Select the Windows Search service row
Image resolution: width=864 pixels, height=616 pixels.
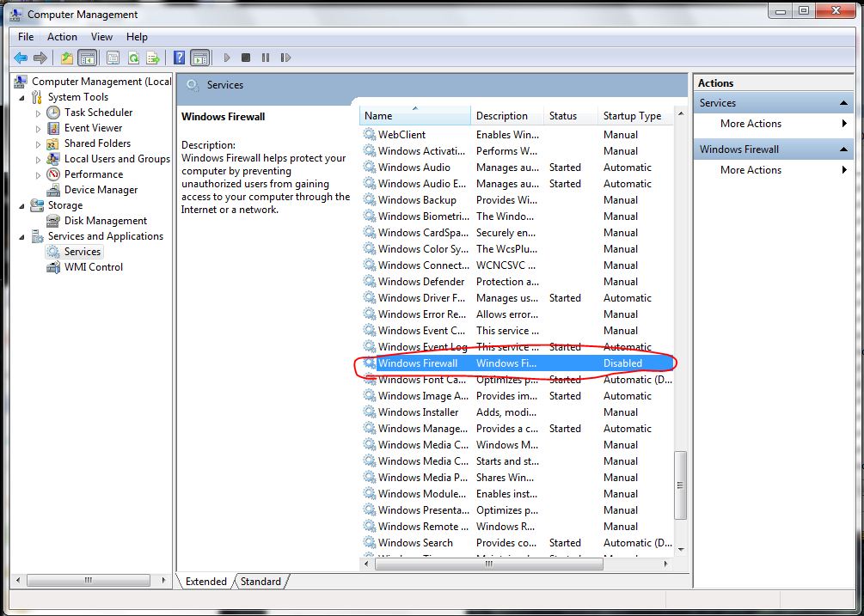517,543
